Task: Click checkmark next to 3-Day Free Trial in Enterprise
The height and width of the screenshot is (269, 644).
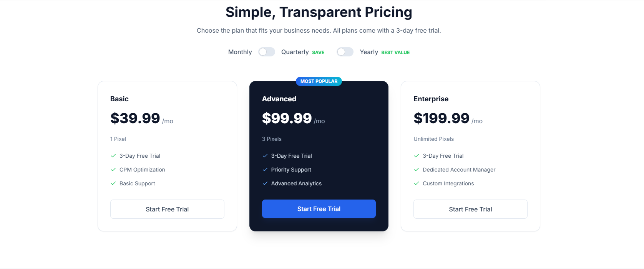Action: click(416, 156)
